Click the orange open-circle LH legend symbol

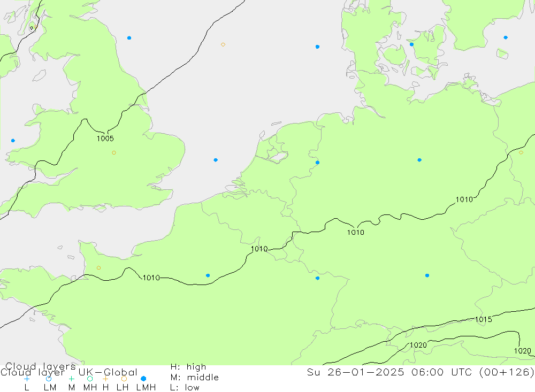click(124, 379)
